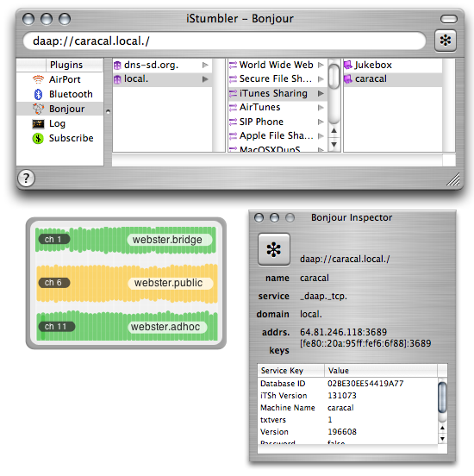This screenshot has width=474, height=476.
Task: Click the dns-sd.org. domain icon
Action: click(x=117, y=66)
